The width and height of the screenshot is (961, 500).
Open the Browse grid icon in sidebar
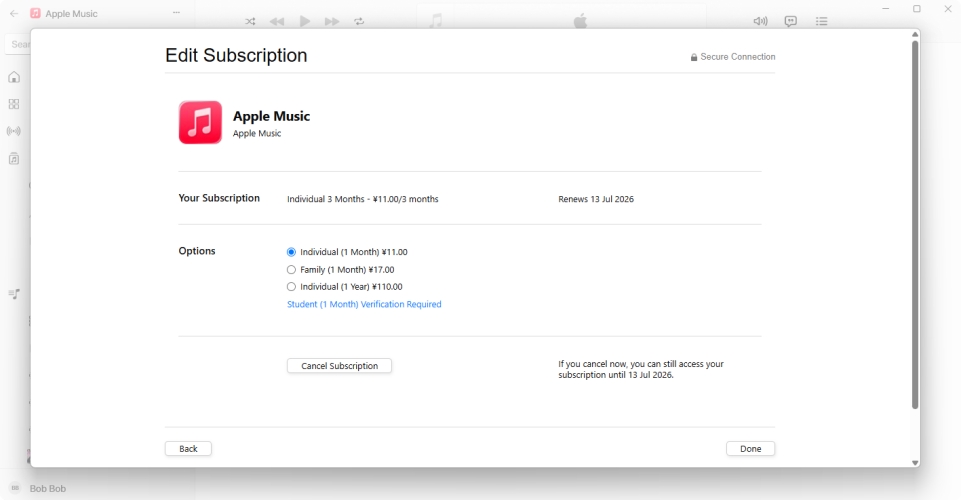[x=14, y=104]
